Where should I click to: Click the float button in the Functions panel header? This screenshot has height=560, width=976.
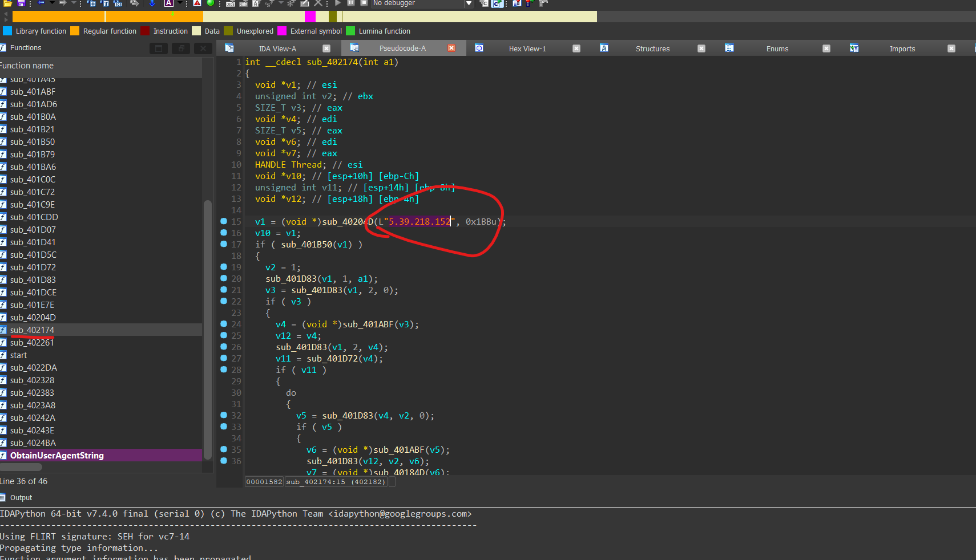click(x=181, y=48)
